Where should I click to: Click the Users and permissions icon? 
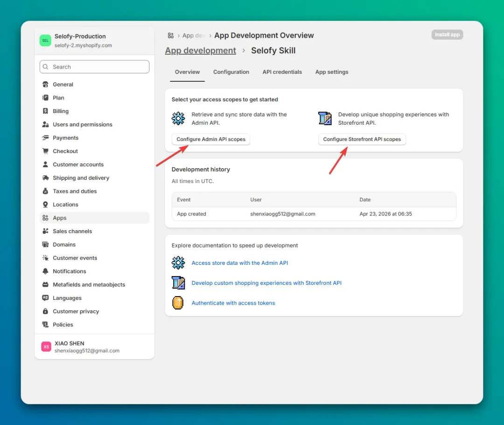point(45,125)
